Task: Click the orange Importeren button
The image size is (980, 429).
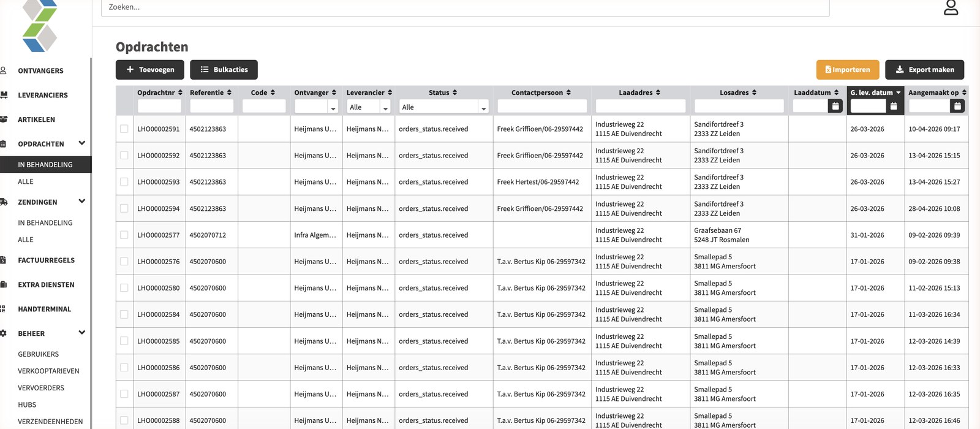Action: tap(848, 70)
